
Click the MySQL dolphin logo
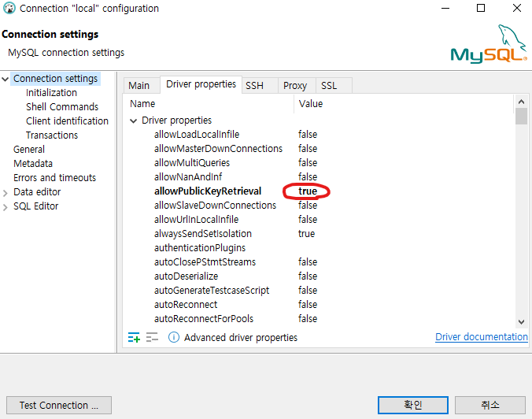(x=489, y=44)
